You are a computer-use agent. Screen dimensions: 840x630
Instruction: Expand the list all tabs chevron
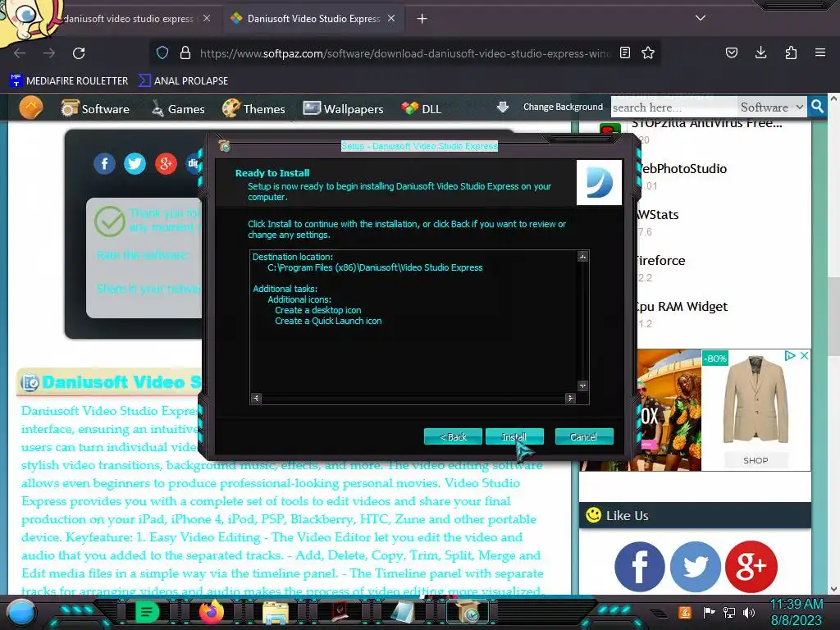701,18
